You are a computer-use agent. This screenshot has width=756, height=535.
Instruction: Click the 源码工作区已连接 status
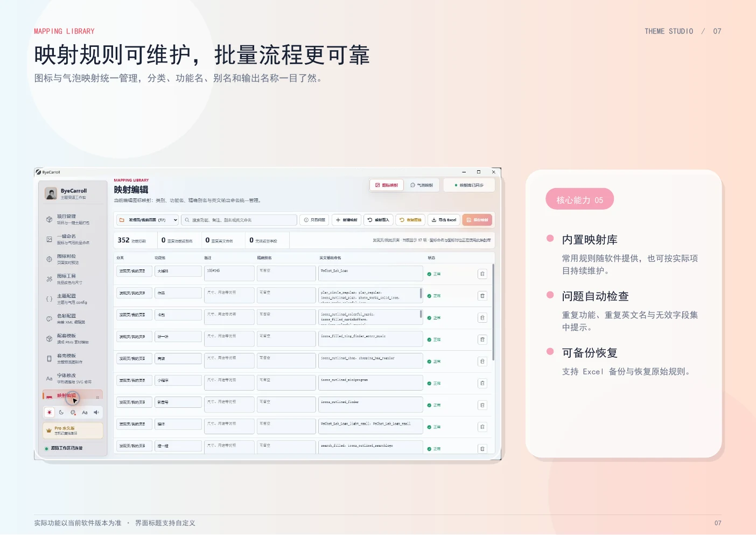point(64,448)
